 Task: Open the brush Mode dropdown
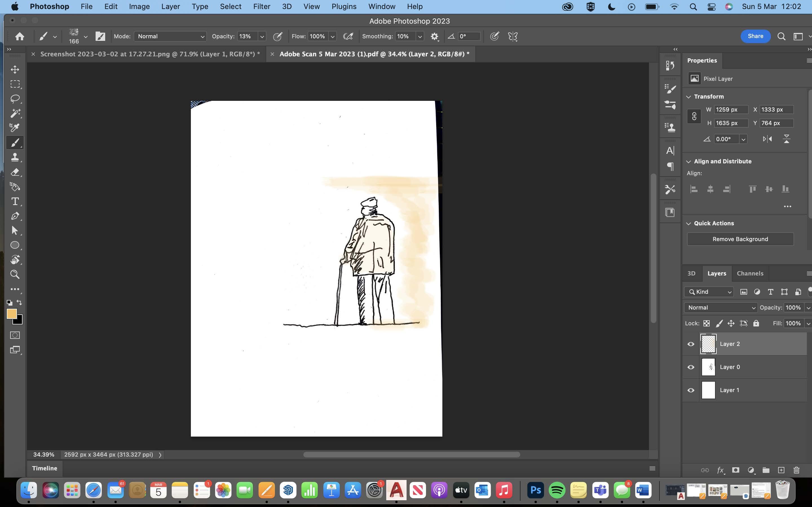[170, 36]
